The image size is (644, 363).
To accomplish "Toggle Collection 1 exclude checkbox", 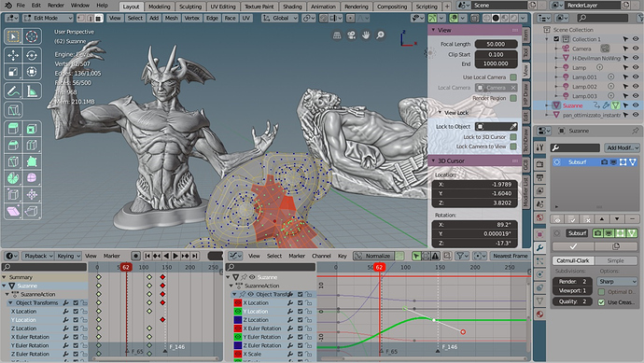I will coord(556,39).
